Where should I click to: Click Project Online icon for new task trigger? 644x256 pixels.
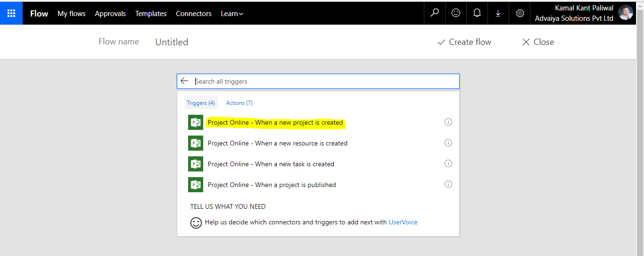pos(196,164)
